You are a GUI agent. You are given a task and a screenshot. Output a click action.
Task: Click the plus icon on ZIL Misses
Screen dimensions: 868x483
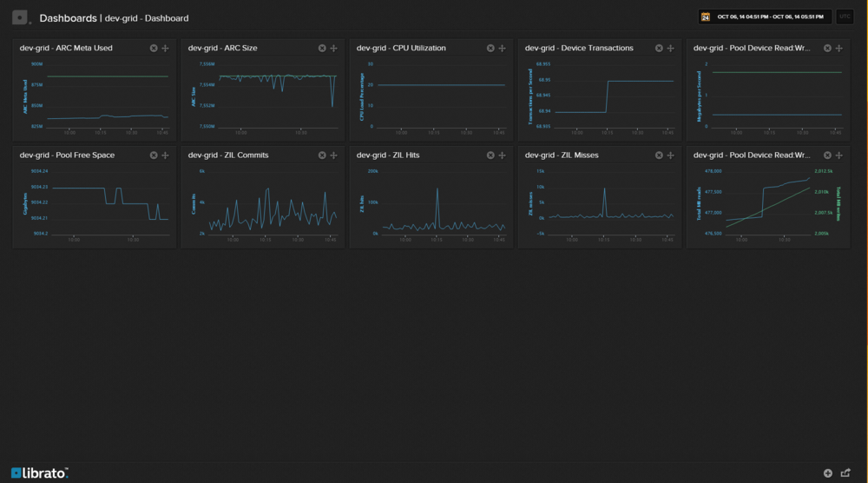coord(670,155)
